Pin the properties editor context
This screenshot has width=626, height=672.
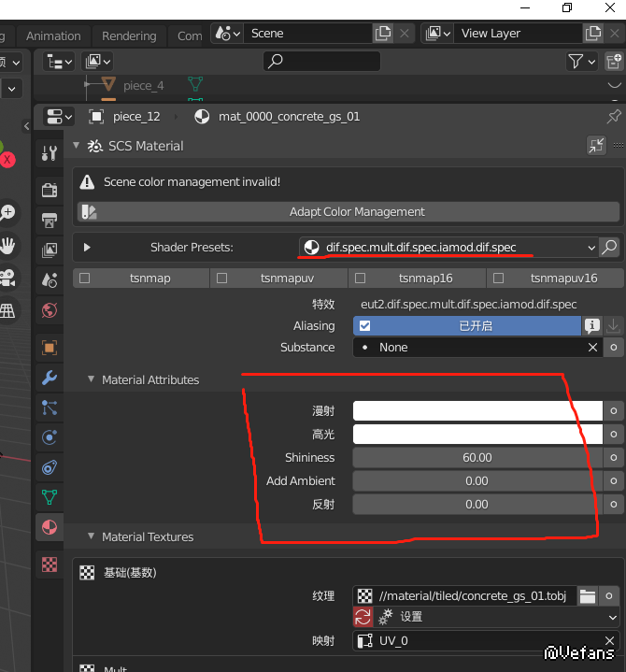[613, 117]
